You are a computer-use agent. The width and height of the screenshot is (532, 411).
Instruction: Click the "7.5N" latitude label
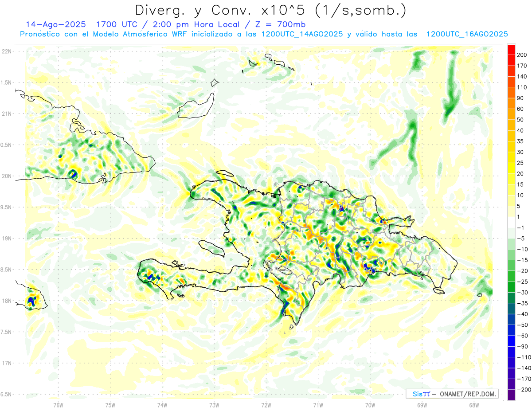pos(6,332)
